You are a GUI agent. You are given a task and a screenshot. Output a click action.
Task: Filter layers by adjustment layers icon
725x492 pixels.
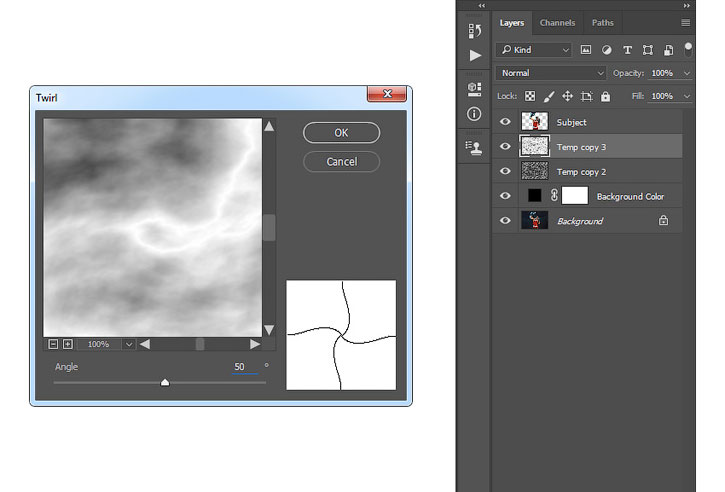click(x=607, y=50)
